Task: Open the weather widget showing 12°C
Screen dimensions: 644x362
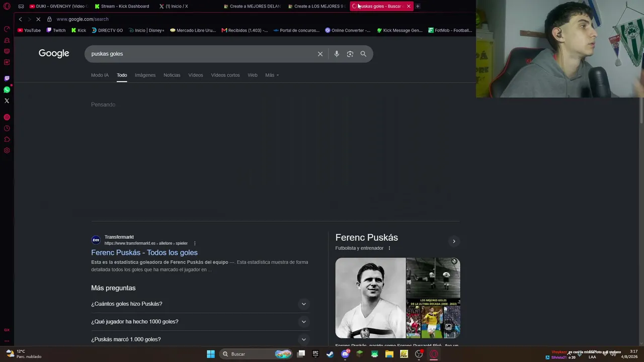Action: click(x=24, y=354)
